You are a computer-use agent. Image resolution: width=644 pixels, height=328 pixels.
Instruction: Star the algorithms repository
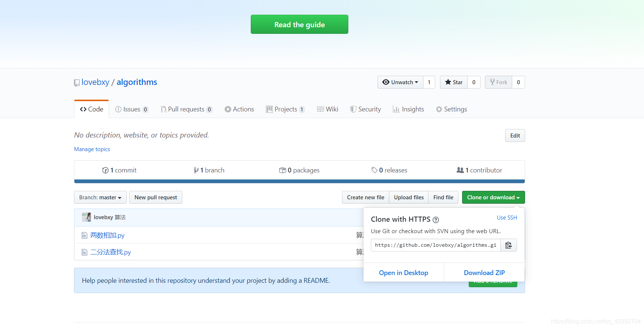[454, 82]
